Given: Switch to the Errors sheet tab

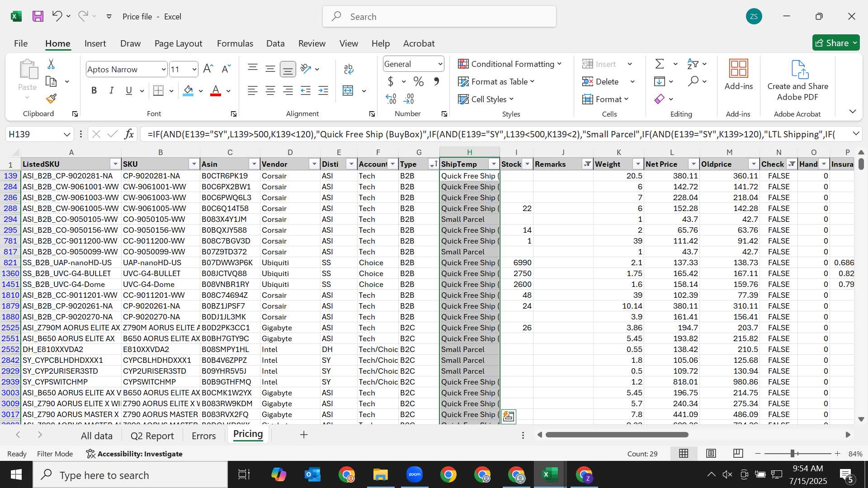Looking at the screenshot, I should (203, 436).
